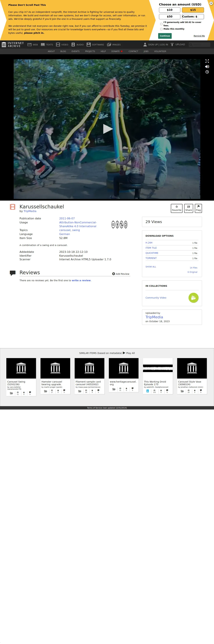Select the $50 donation amount
Screen dimensions: 214x644
[170, 16]
